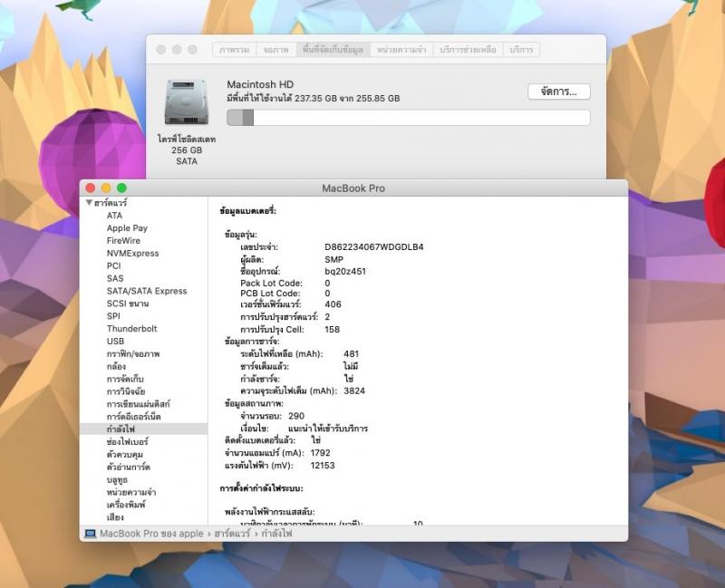Select กล้อง in the sidebar
The height and width of the screenshot is (588, 725).
(x=116, y=366)
